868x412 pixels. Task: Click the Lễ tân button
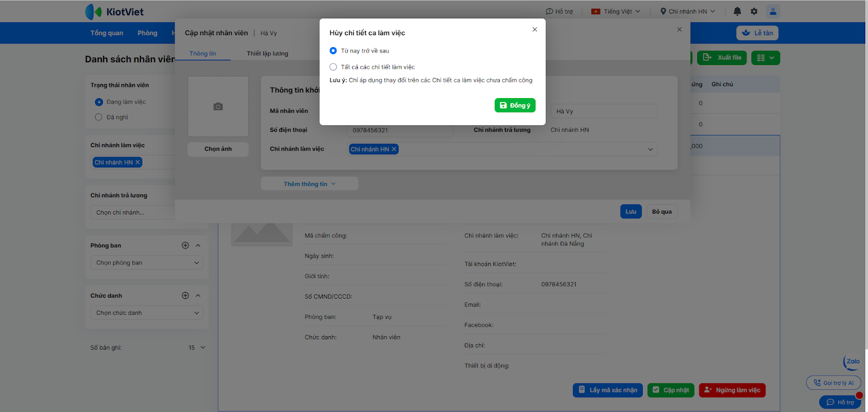point(757,33)
